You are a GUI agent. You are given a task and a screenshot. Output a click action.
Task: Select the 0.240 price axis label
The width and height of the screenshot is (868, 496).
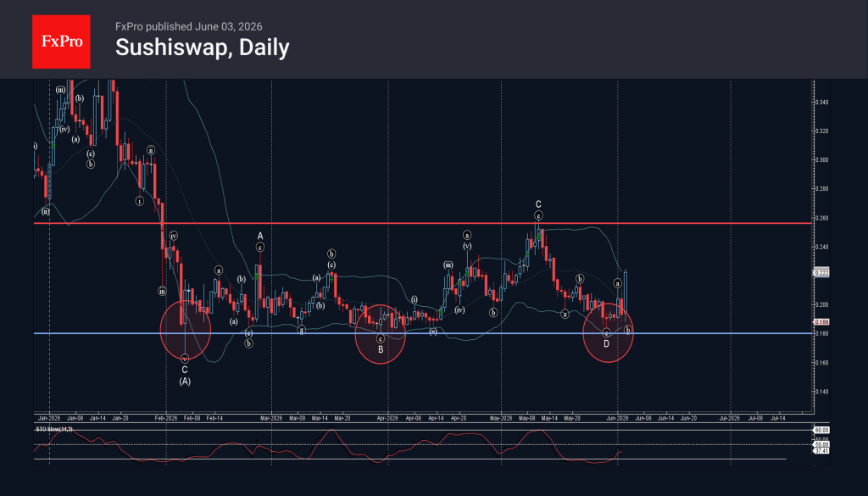pos(821,247)
